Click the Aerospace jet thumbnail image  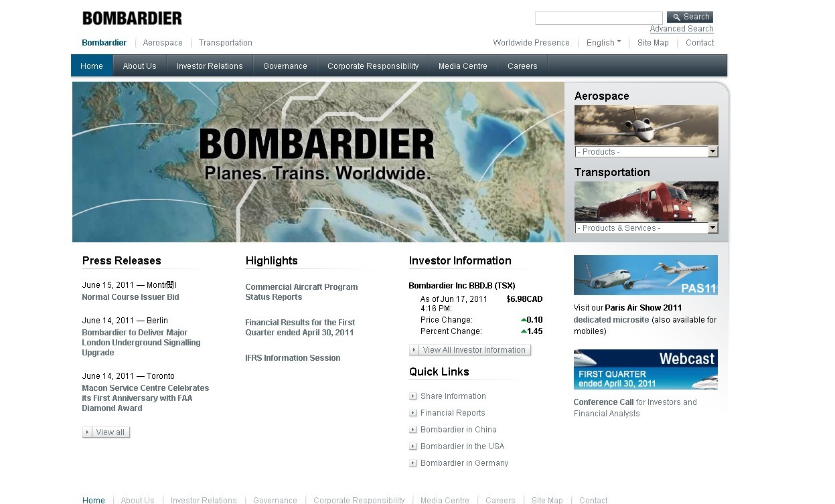(646, 126)
